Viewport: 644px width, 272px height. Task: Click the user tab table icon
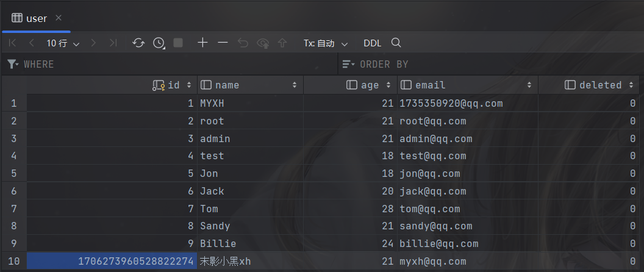click(x=17, y=18)
